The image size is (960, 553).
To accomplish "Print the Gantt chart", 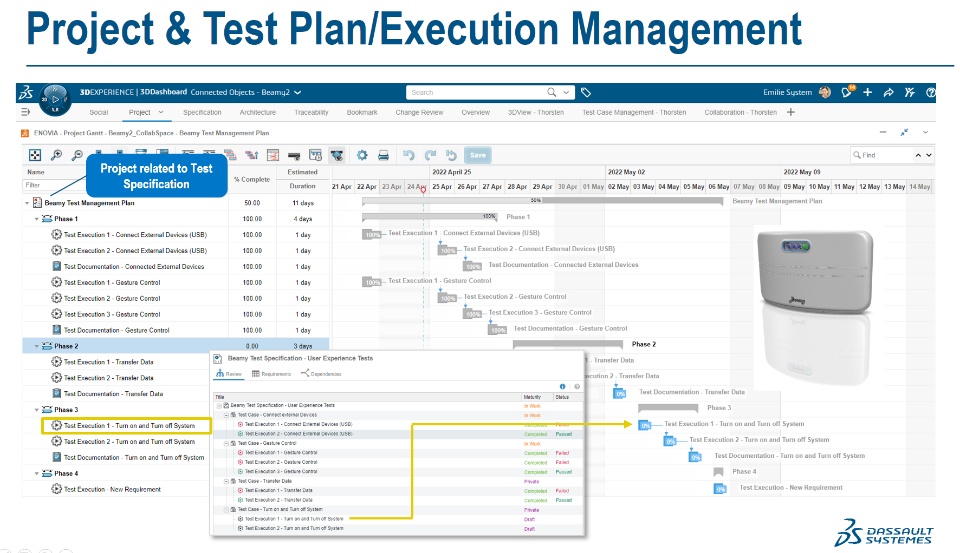I will click(x=383, y=155).
